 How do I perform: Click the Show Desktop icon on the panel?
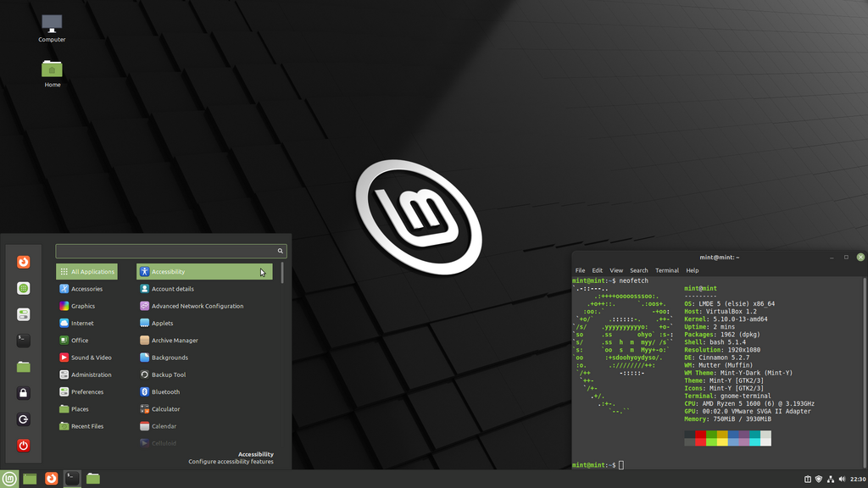pos(30,479)
